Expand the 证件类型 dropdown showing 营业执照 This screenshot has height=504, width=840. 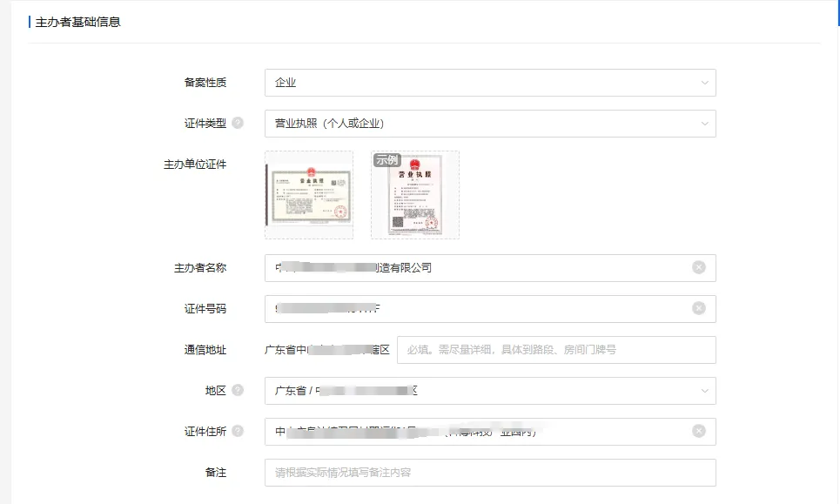click(489, 124)
